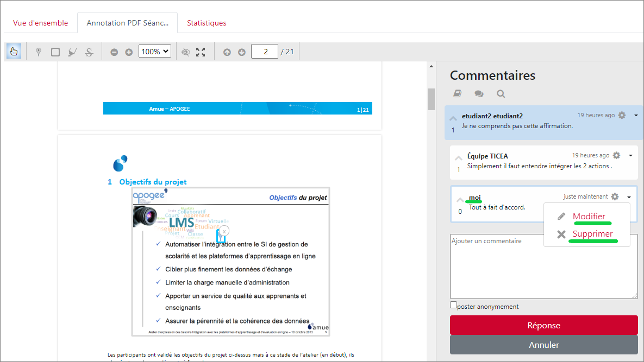Screen dimensions: 644x362
Task: Zoom in with the plus icon
Action: 129,52
